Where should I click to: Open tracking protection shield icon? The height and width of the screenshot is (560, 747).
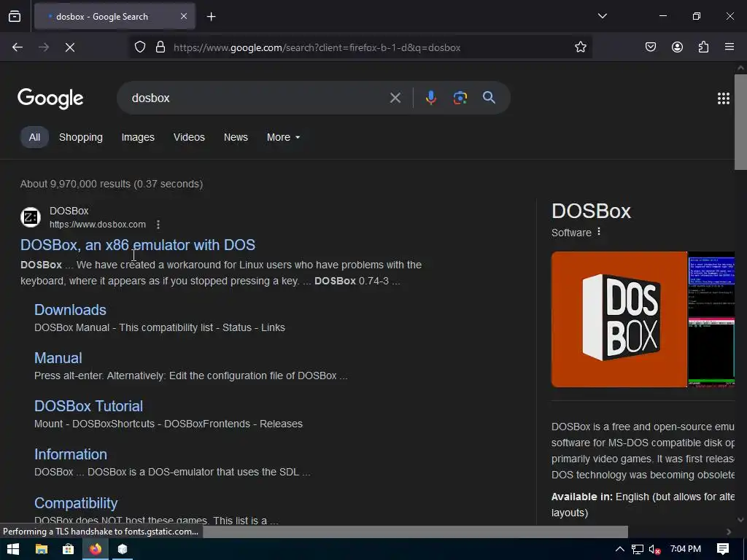139,47
